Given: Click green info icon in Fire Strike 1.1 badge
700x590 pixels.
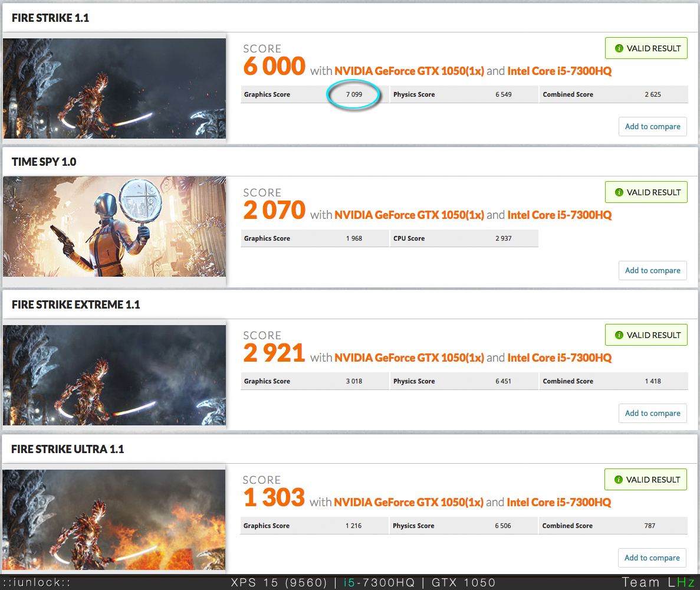Looking at the screenshot, I should pyautogui.click(x=619, y=48).
